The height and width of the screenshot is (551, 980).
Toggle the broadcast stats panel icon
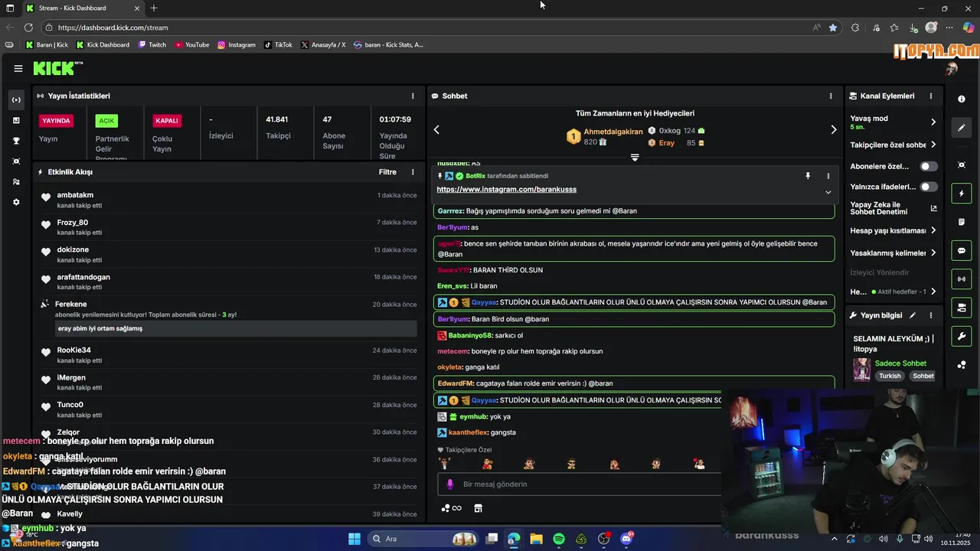pos(962,279)
